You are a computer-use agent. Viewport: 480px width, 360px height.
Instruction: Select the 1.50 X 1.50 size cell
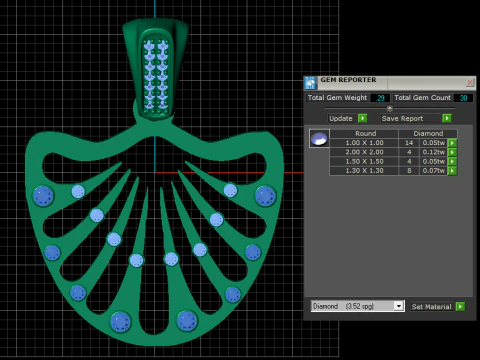click(x=364, y=162)
